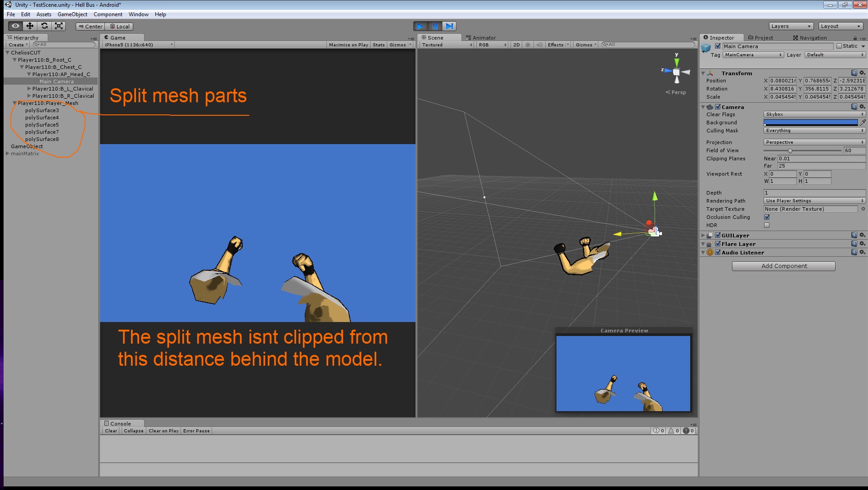Image resolution: width=868 pixels, height=490 pixels.
Task: Clear the Console with the Clear button
Action: (x=110, y=431)
